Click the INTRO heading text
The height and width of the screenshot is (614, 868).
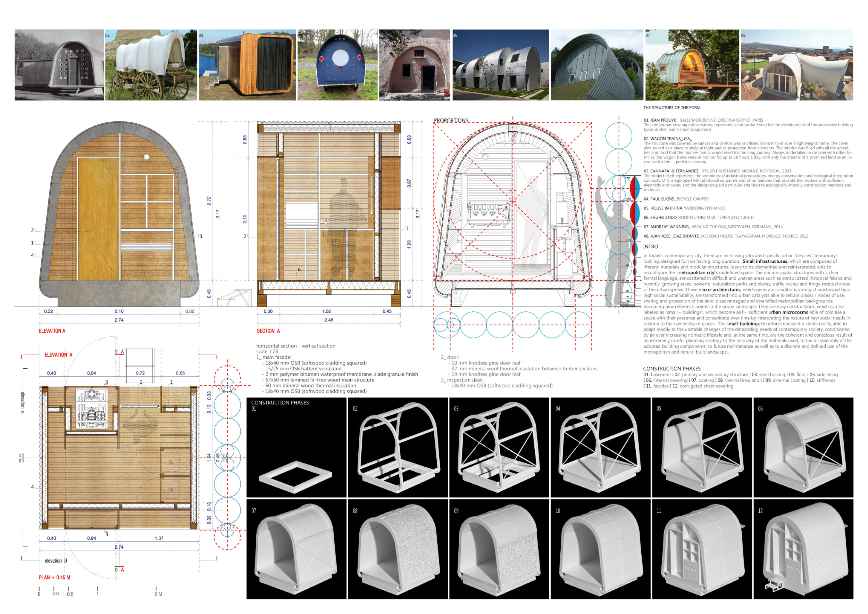[651, 246]
